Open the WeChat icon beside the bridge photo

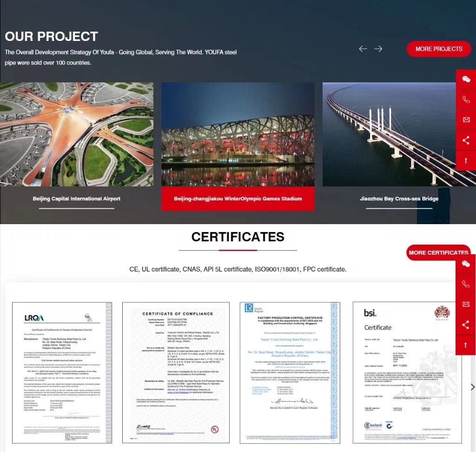tap(466, 79)
